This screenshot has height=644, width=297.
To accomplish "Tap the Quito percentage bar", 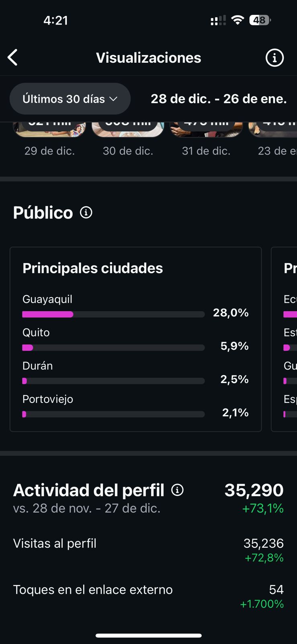I will pyautogui.click(x=113, y=348).
